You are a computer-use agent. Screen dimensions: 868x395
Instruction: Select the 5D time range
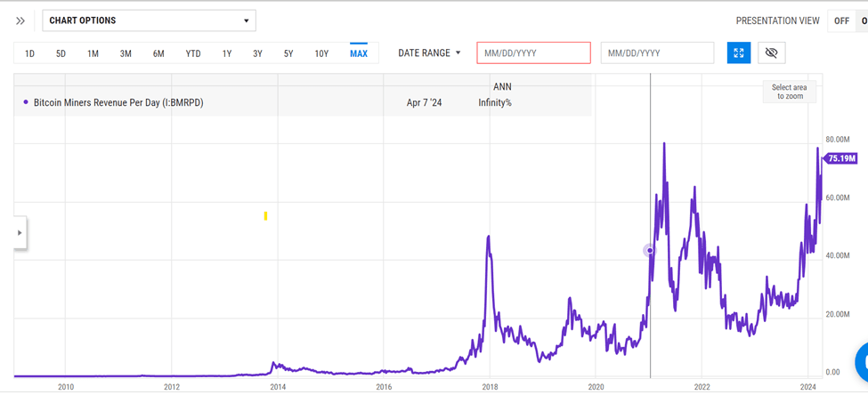tap(61, 54)
